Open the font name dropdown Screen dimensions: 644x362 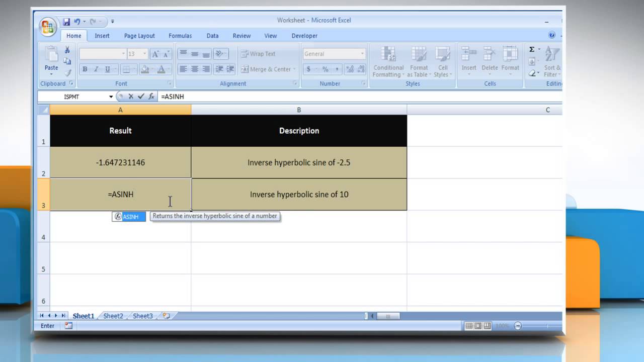123,54
